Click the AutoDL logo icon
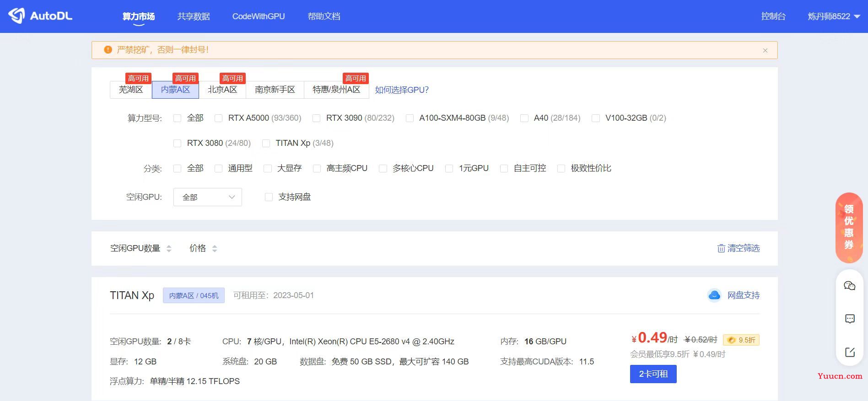Image resolution: width=868 pixels, height=401 pixels. click(x=17, y=16)
